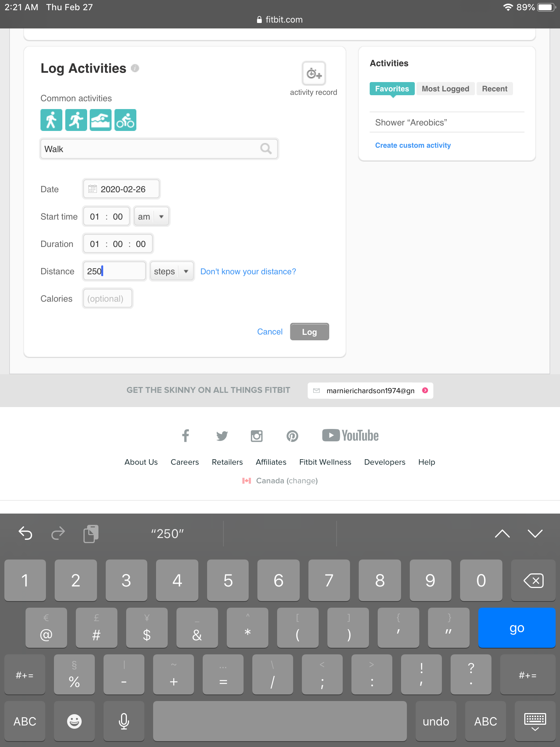
Task: Select the Swim common activity icon
Action: click(101, 120)
